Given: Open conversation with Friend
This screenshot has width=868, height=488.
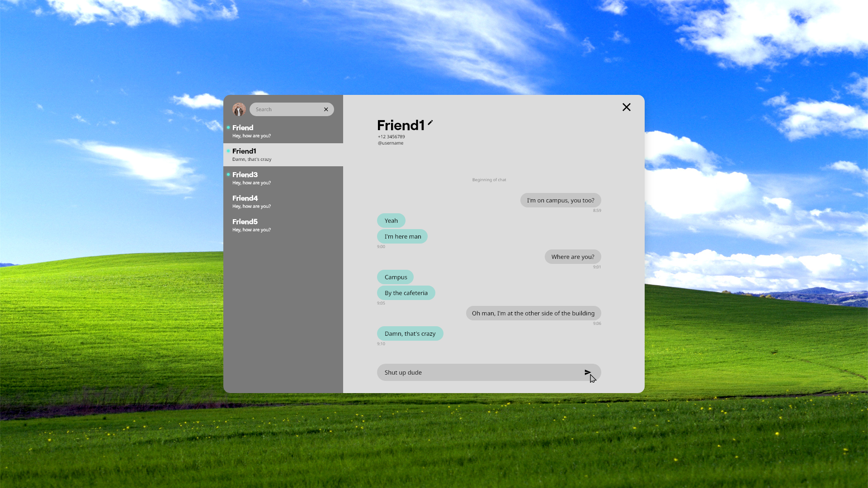Looking at the screenshot, I should 283,131.
